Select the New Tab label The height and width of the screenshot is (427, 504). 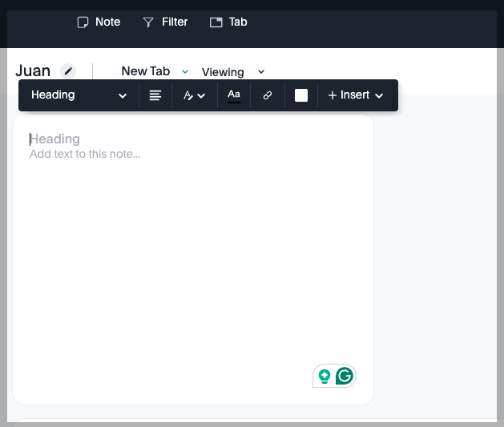[145, 71]
